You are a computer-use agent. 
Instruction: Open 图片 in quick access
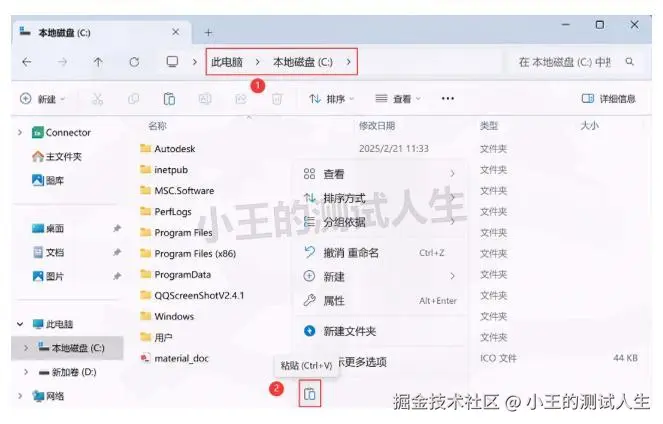[48, 276]
